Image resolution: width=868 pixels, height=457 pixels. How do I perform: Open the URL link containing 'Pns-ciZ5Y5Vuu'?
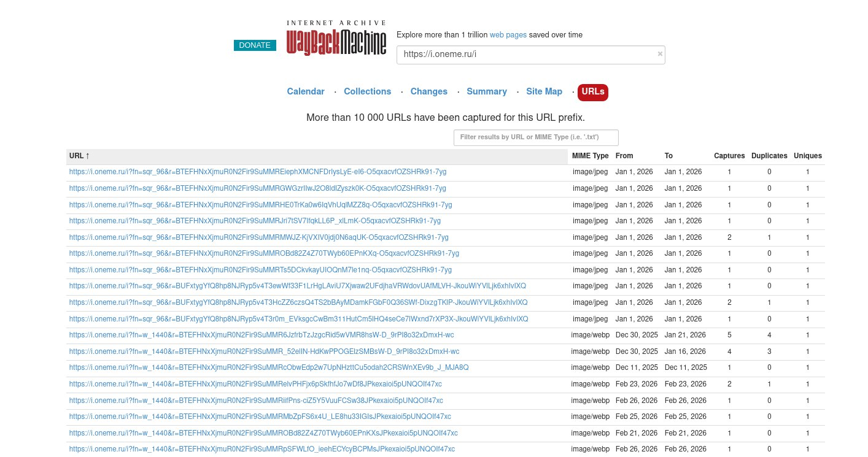point(256,401)
